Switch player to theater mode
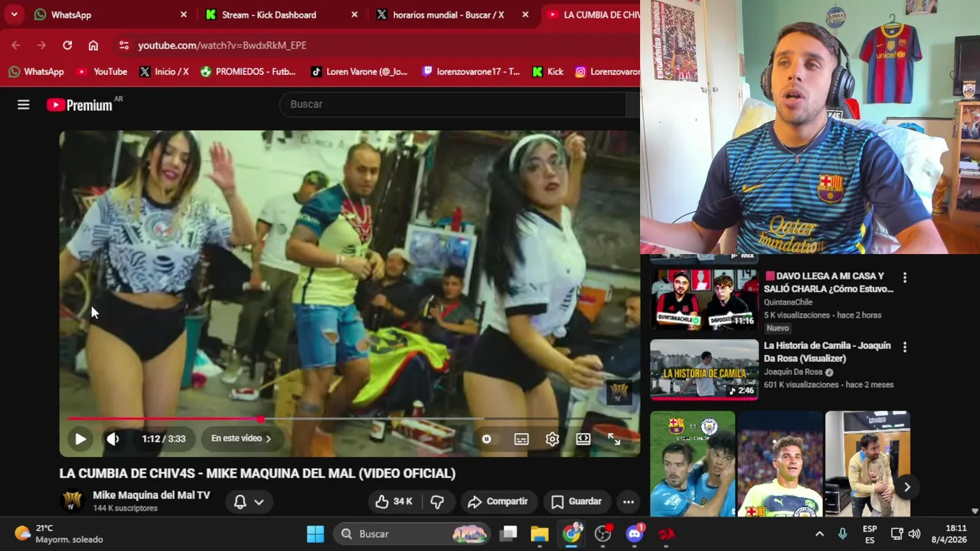Viewport: 980px width, 551px height. 583,439
